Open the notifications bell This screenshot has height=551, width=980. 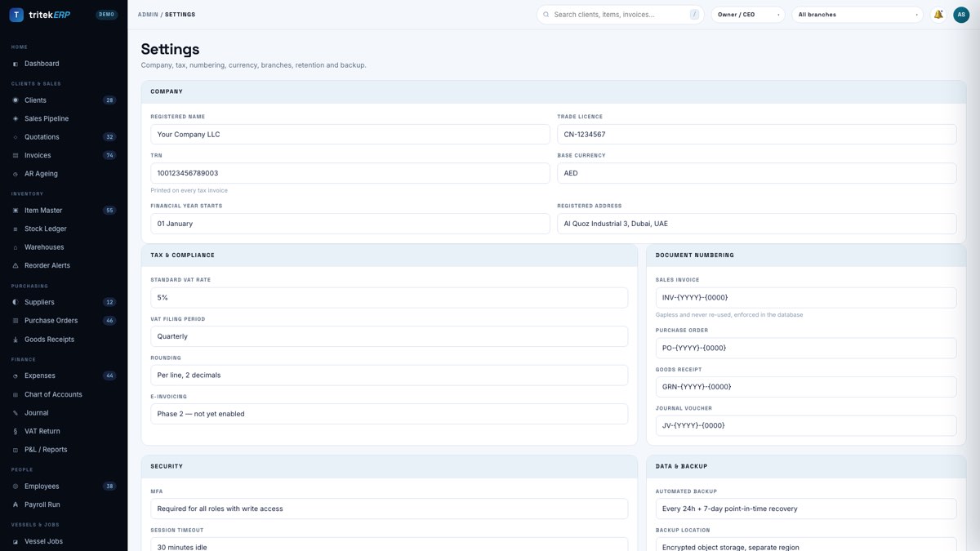(938, 15)
